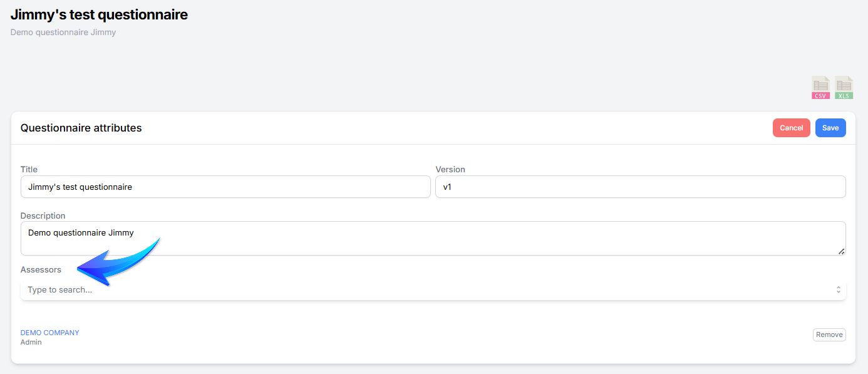Viewport: 868px width, 374px height.
Task: Click the page heading "Jimmy's test questionnaire"
Action: 99,14
